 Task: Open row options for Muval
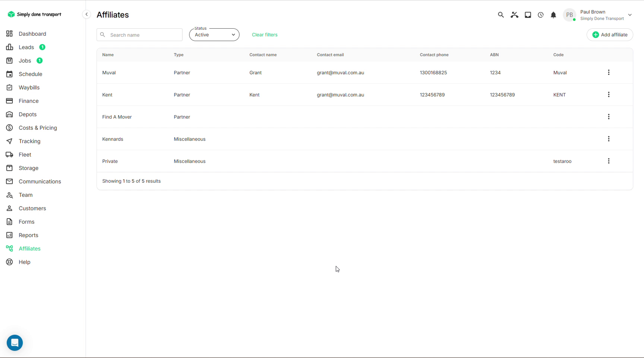[x=609, y=72]
